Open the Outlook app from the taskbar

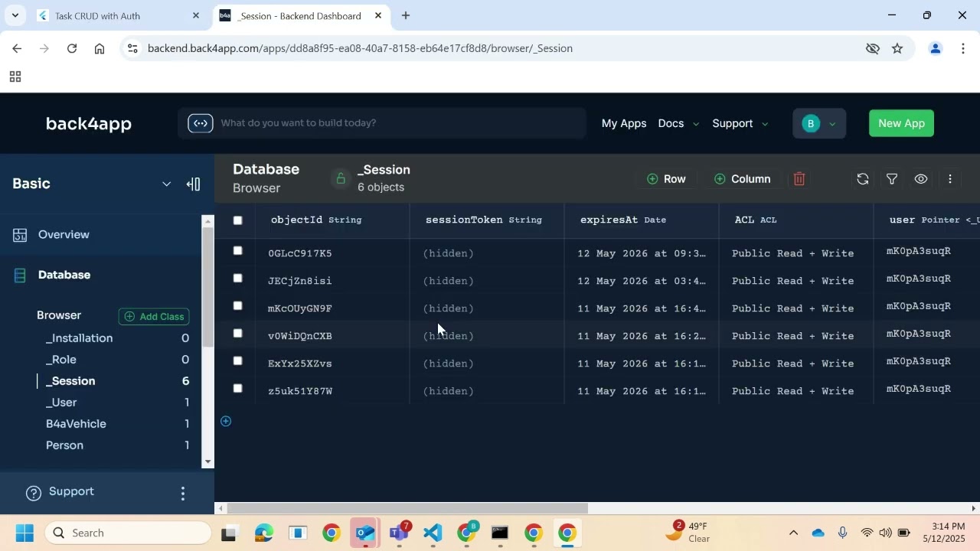(x=365, y=533)
